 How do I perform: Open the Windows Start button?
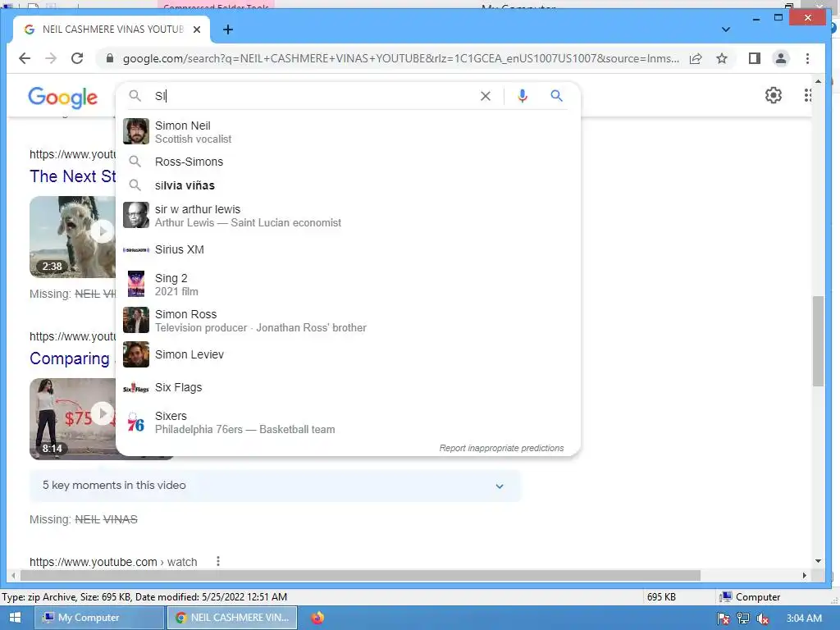tap(15, 618)
